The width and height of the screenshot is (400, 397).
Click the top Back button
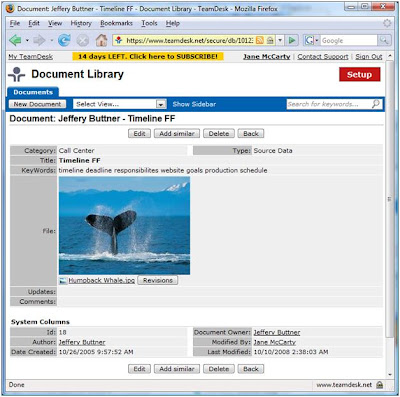tap(251, 134)
